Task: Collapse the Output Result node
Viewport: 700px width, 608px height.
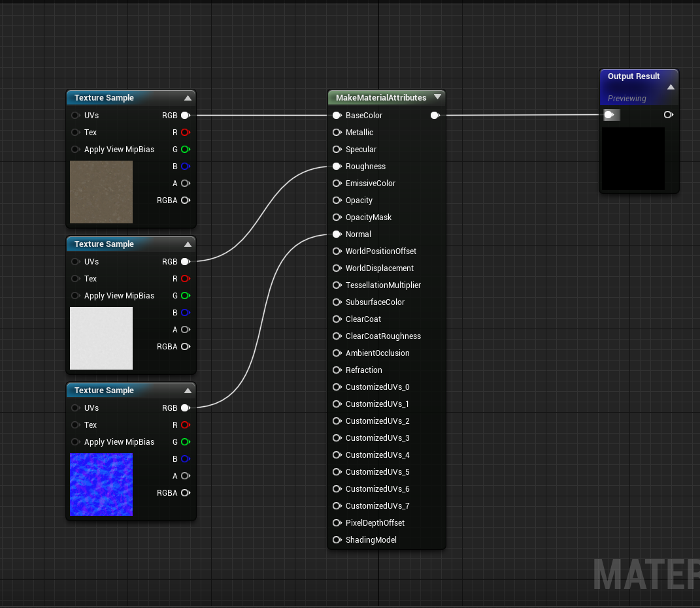Action: coord(671,86)
